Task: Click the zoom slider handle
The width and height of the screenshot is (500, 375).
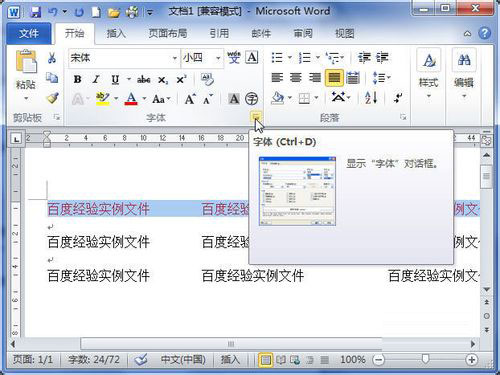Action: click(425, 359)
